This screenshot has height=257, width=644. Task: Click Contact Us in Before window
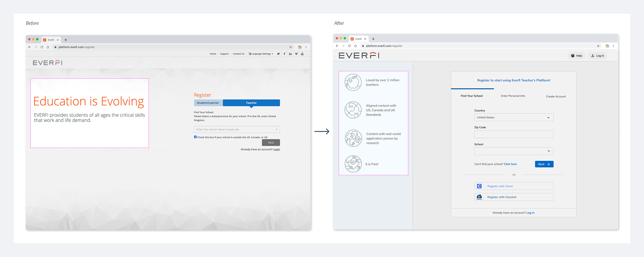tap(238, 54)
